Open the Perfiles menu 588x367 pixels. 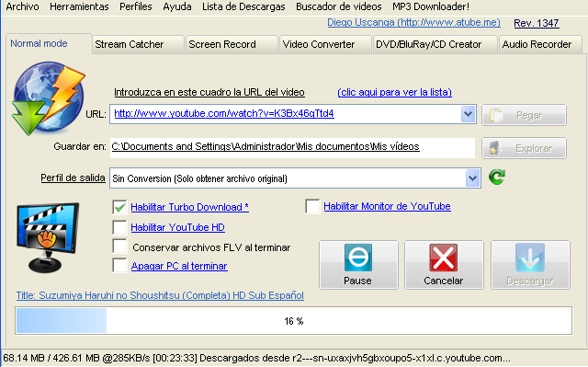[x=136, y=6]
